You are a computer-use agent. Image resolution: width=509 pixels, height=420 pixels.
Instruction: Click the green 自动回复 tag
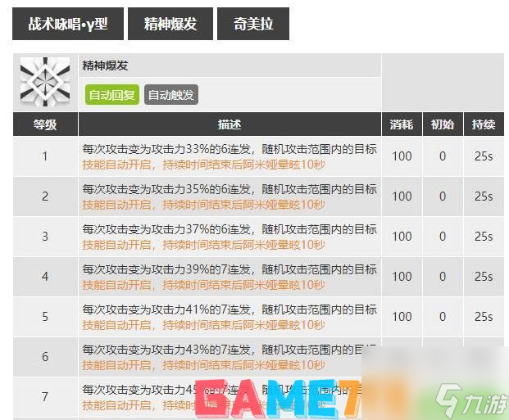112,95
